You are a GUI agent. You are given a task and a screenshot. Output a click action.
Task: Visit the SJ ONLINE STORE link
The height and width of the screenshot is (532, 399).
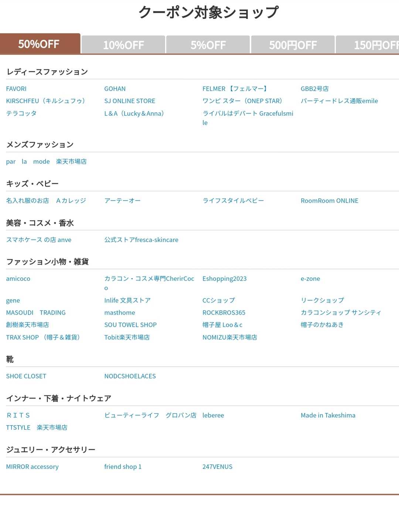point(130,101)
